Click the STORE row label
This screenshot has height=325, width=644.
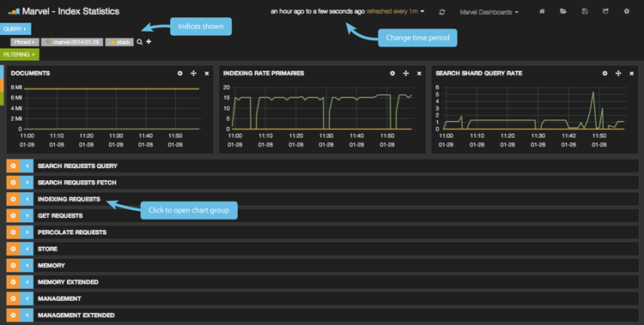point(47,249)
